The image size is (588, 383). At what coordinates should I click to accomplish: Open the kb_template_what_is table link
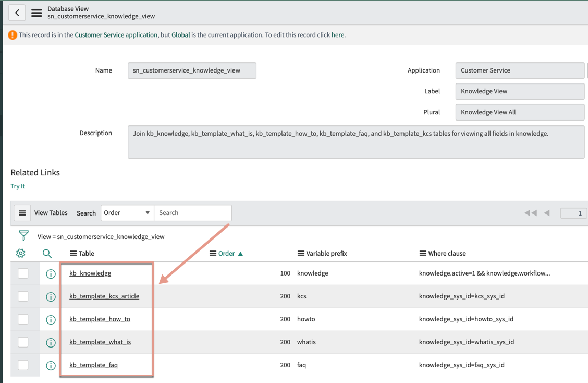tap(100, 342)
